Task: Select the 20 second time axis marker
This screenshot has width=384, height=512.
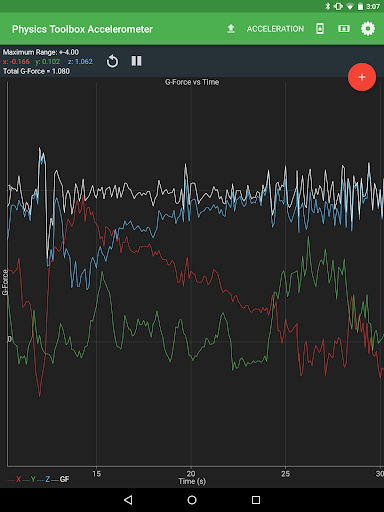Action: coord(191,474)
